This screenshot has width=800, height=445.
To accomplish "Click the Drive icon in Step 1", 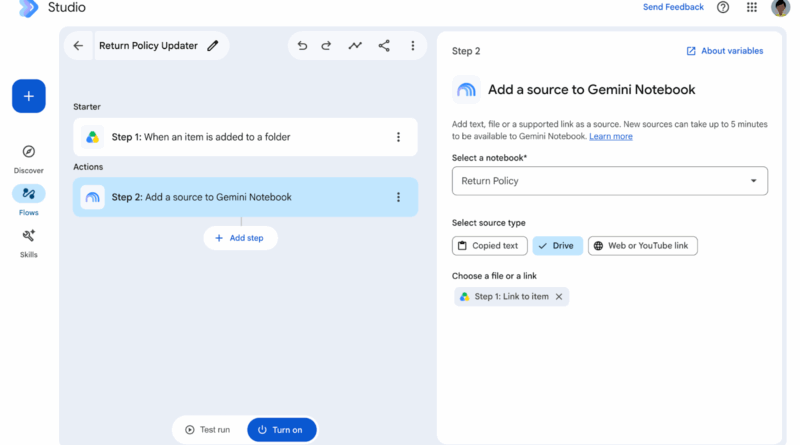I will pos(92,137).
